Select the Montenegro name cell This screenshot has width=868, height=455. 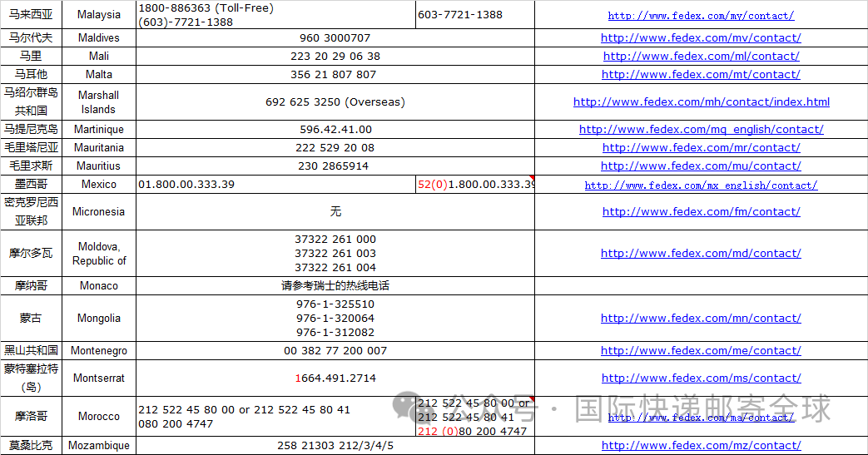[x=99, y=350]
